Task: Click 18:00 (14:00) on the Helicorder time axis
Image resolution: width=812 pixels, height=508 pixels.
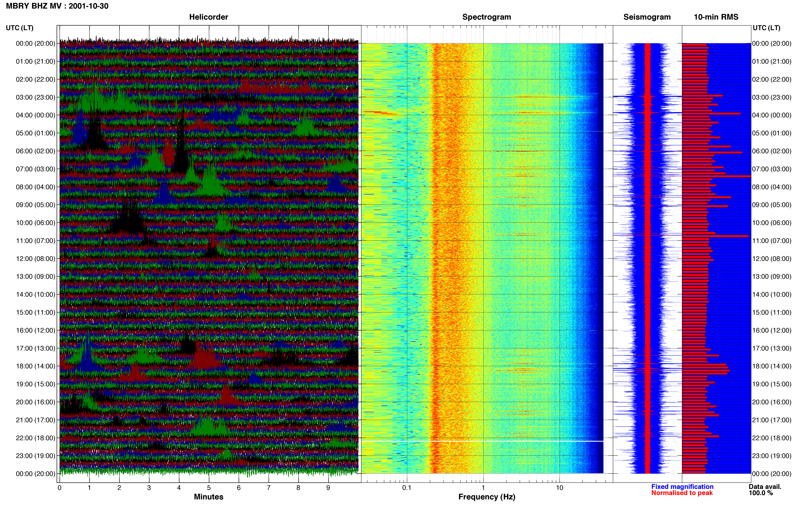Action: (36, 366)
